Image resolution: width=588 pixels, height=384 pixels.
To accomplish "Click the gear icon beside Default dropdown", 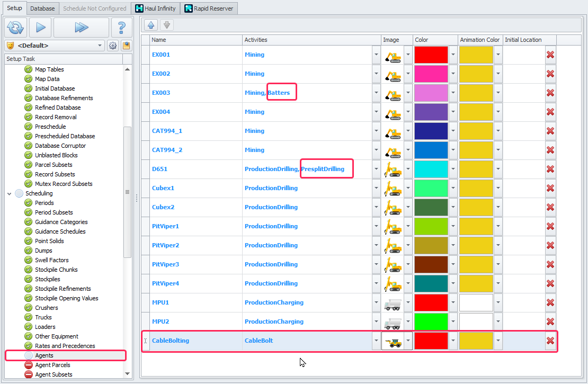I will click(113, 46).
